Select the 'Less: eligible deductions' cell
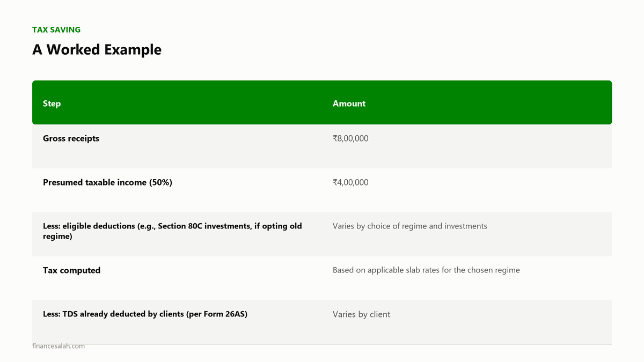Screen dimensions: 644x362 [172, 231]
